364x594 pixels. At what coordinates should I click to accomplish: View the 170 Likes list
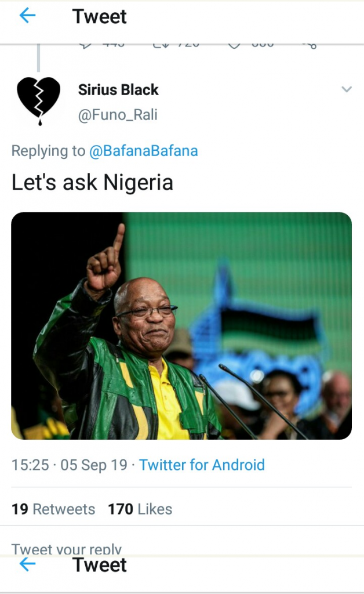click(x=140, y=509)
